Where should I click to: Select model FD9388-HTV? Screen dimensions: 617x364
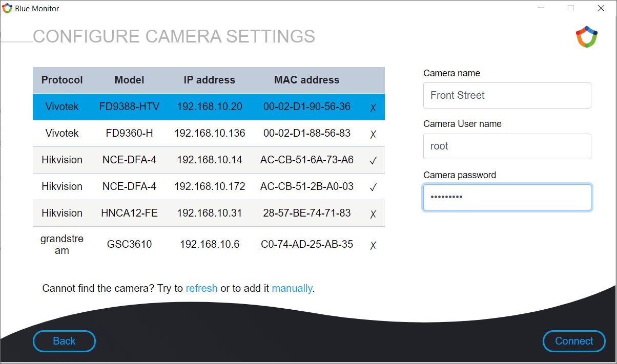click(x=129, y=106)
